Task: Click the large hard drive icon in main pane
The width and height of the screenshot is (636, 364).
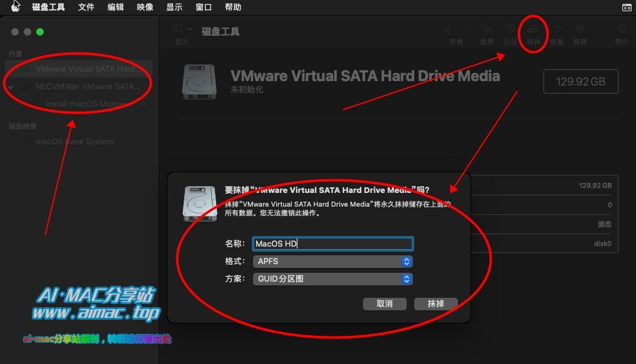Action: (199, 82)
